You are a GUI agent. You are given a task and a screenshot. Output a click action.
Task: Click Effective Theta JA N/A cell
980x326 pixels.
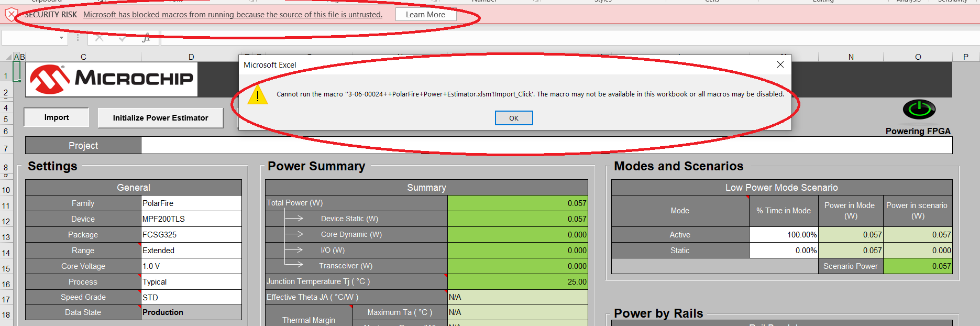click(x=517, y=297)
